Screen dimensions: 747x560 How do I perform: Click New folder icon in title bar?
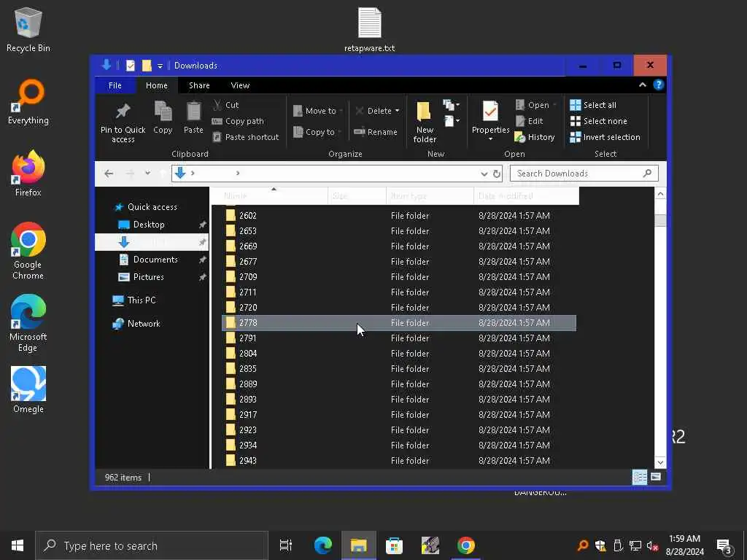147,65
